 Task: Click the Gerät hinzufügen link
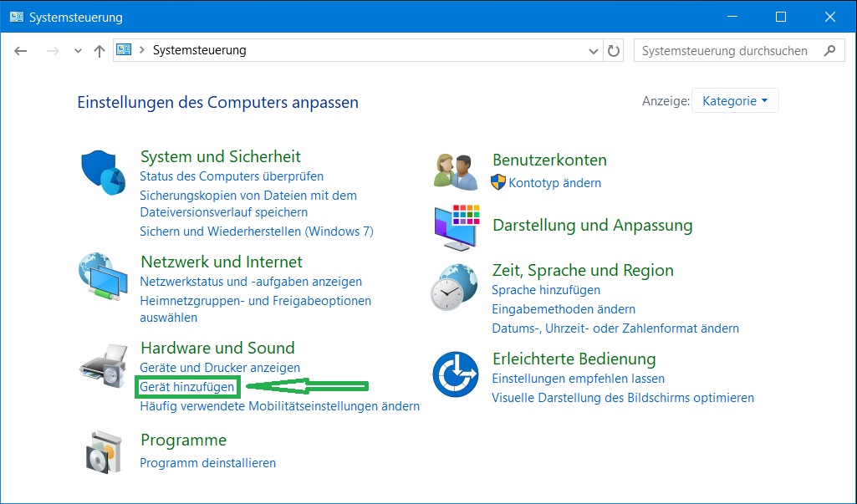point(187,386)
